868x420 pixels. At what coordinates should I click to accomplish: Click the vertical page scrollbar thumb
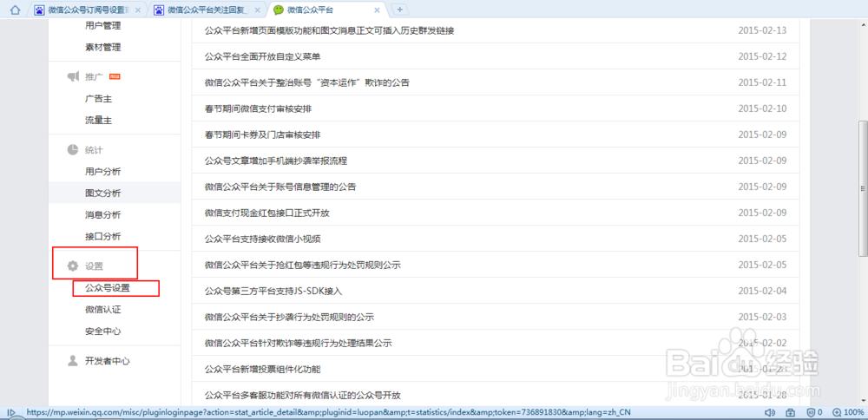tap(863, 188)
